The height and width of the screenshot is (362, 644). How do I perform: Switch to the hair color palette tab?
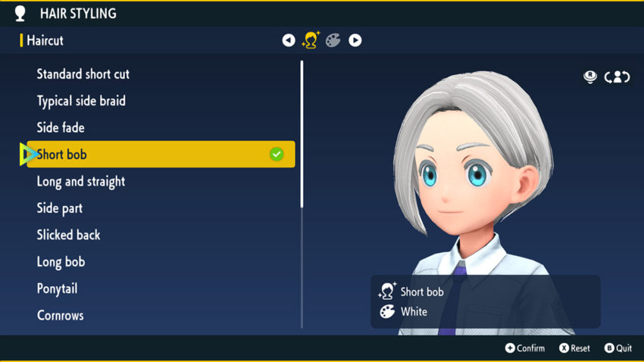tap(333, 40)
